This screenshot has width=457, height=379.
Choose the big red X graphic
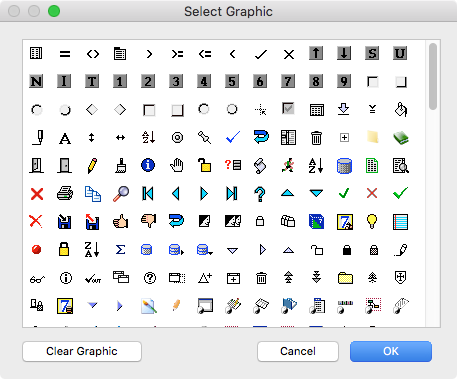[x=37, y=193]
